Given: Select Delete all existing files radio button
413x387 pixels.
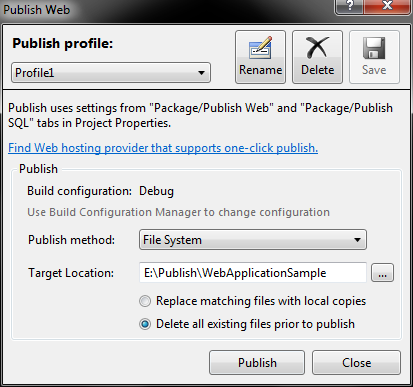Looking at the screenshot, I should pos(145,324).
